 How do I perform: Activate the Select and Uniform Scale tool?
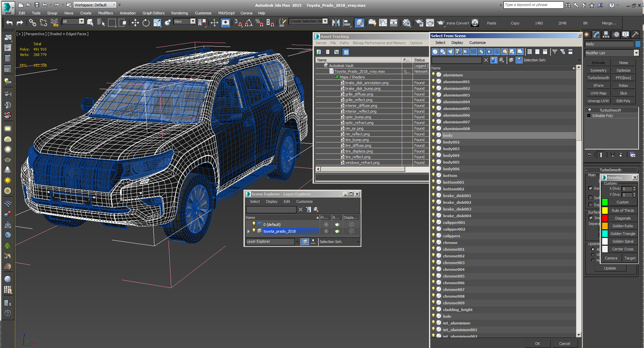click(157, 23)
